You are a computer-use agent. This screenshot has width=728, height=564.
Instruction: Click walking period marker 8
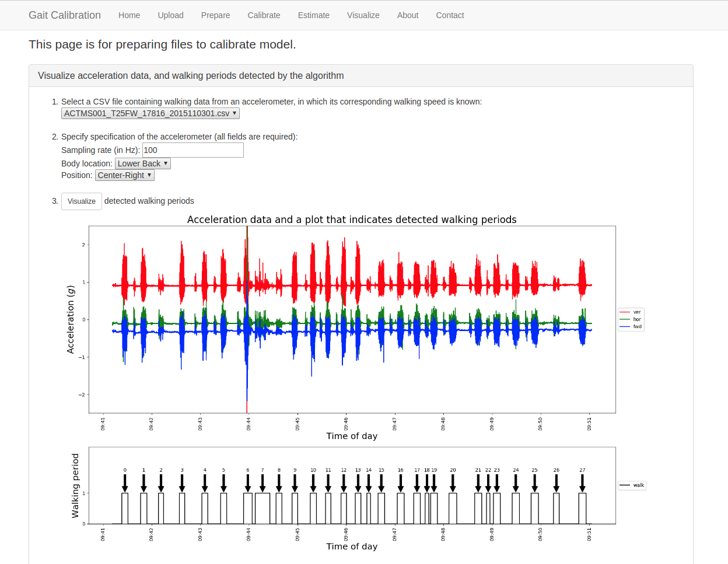(x=279, y=481)
